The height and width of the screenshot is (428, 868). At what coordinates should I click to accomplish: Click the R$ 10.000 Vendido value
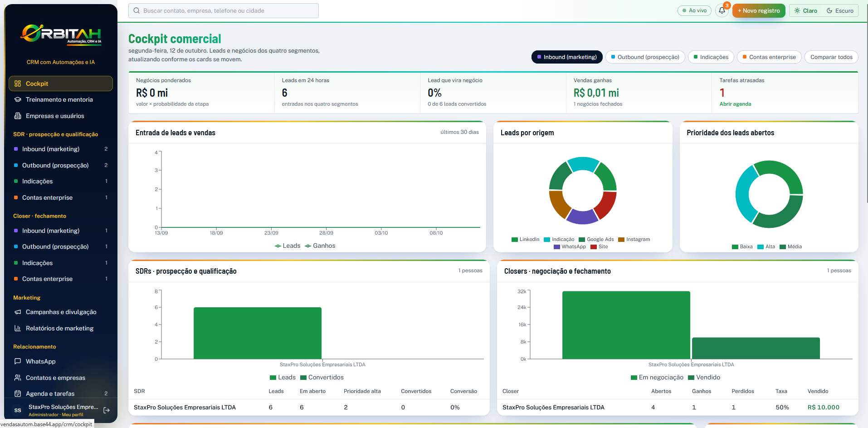coord(823,407)
